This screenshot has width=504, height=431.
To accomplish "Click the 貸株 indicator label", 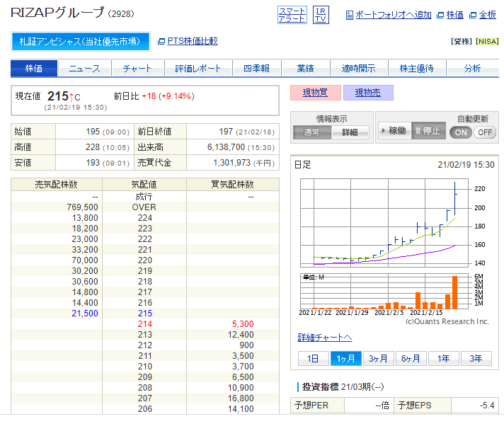I will tap(462, 42).
